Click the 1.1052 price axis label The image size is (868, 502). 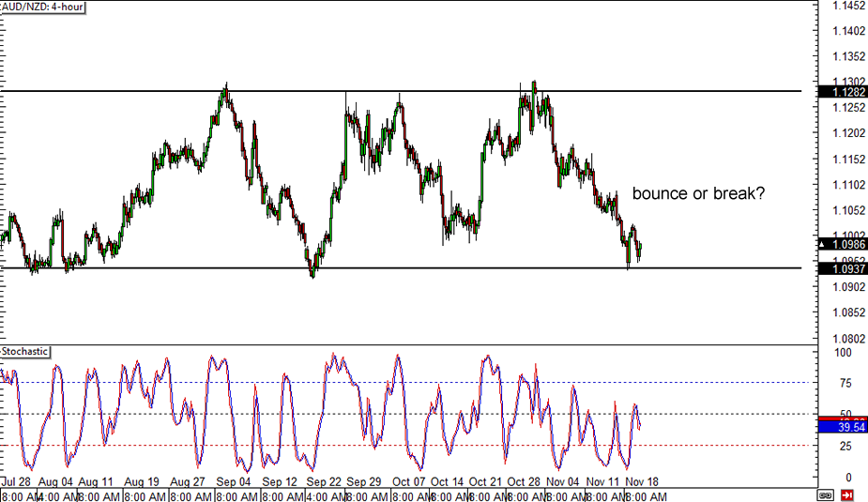[x=848, y=210]
